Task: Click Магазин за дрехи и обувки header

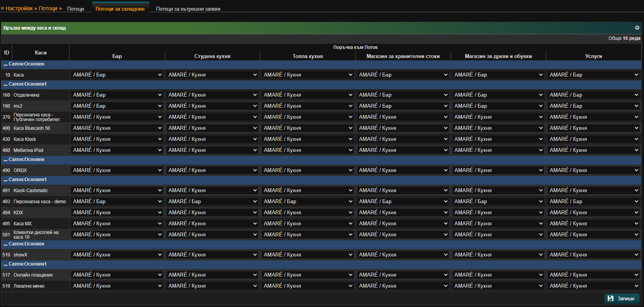Action: [x=498, y=56]
